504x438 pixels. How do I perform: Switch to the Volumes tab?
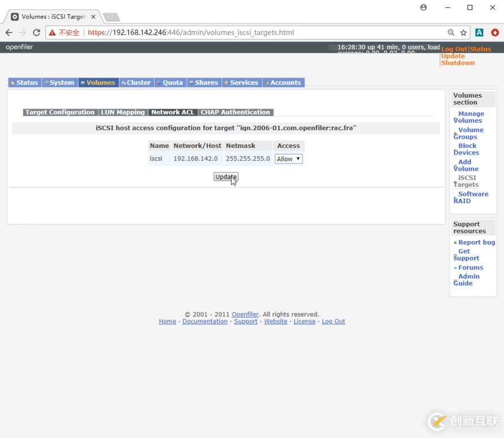99,83
